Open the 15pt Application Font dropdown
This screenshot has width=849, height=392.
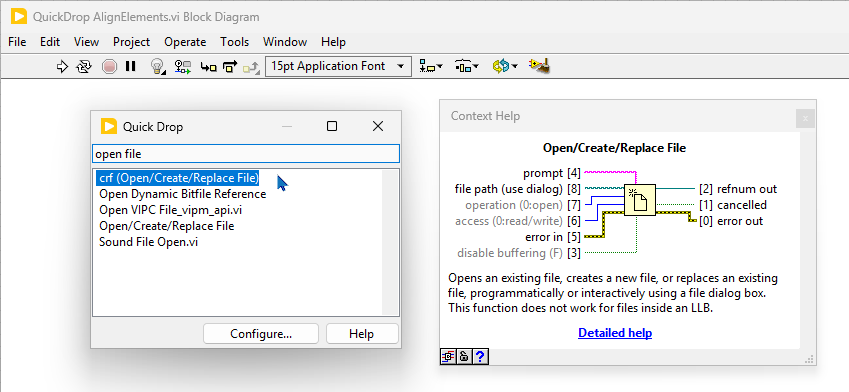tap(337, 67)
